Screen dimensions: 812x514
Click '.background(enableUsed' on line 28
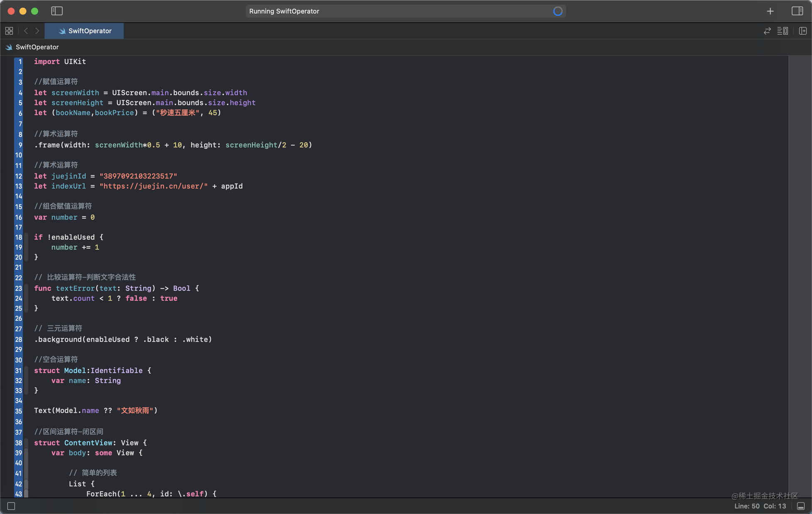pyautogui.click(x=82, y=339)
